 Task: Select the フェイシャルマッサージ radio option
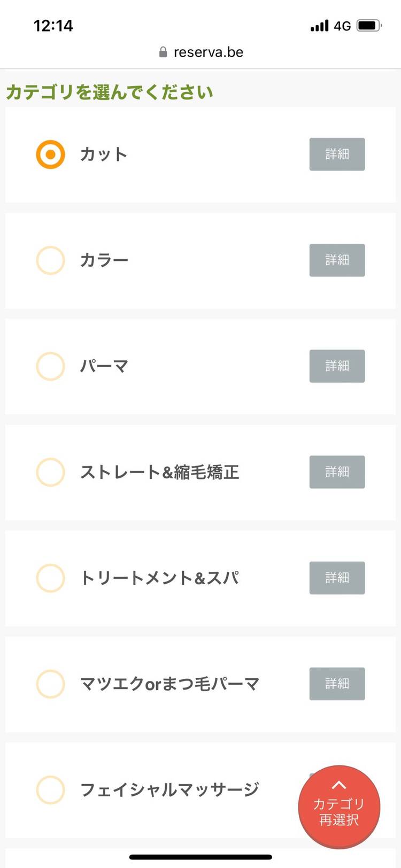50,789
